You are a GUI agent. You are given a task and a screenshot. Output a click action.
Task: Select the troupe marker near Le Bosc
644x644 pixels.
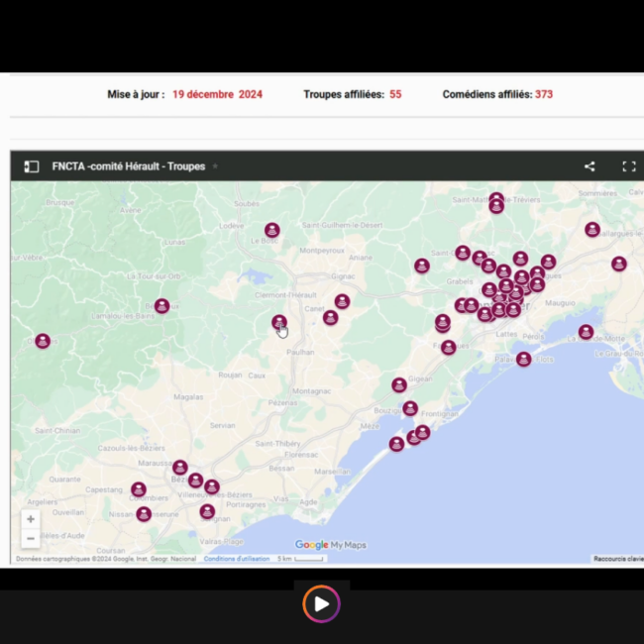click(271, 230)
